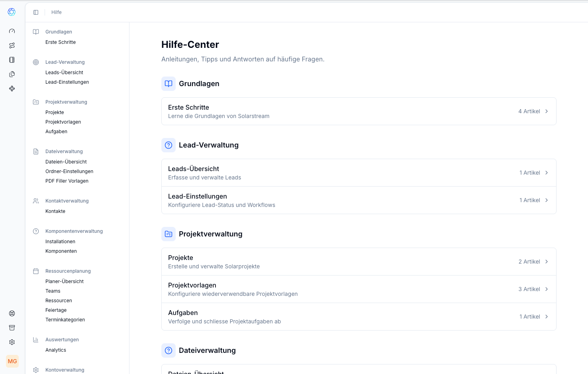Expand the Projektvorlagen row chevron
Image resolution: width=588 pixels, height=374 pixels.
(547, 289)
